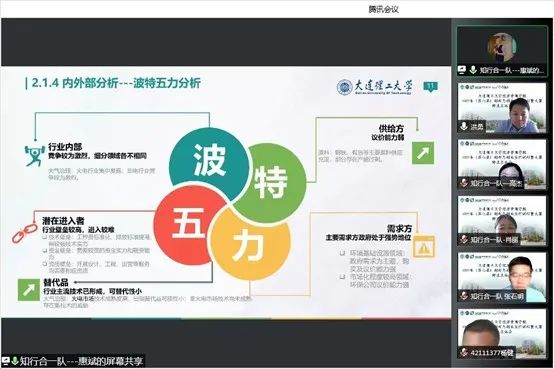
Task: Click the yellow warning icon beside 需求方
Action: pos(424,246)
